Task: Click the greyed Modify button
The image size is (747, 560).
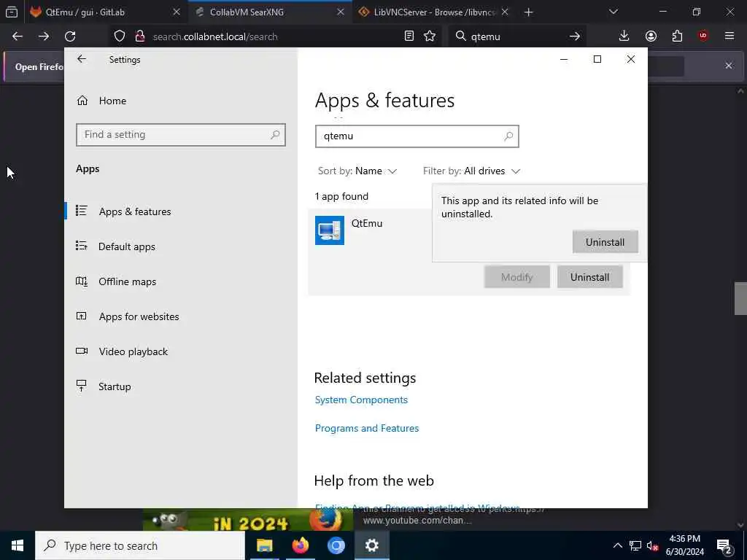Action: (x=517, y=276)
